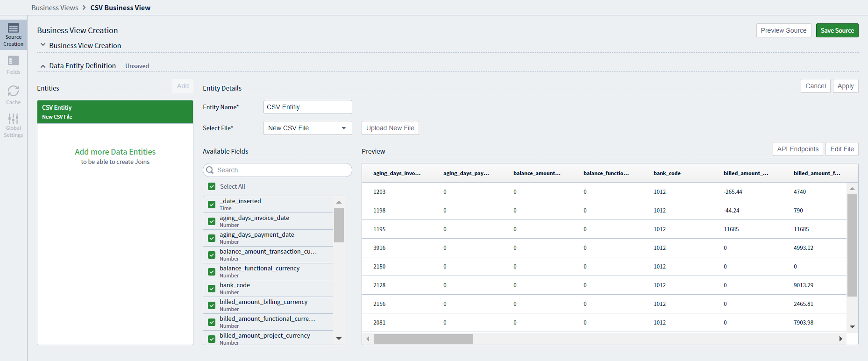Click cell value 790
This screenshot has width=868, height=361.
click(798, 211)
